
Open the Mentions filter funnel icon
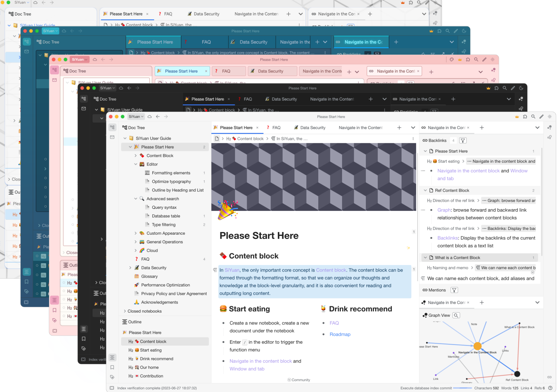[x=454, y=290]
